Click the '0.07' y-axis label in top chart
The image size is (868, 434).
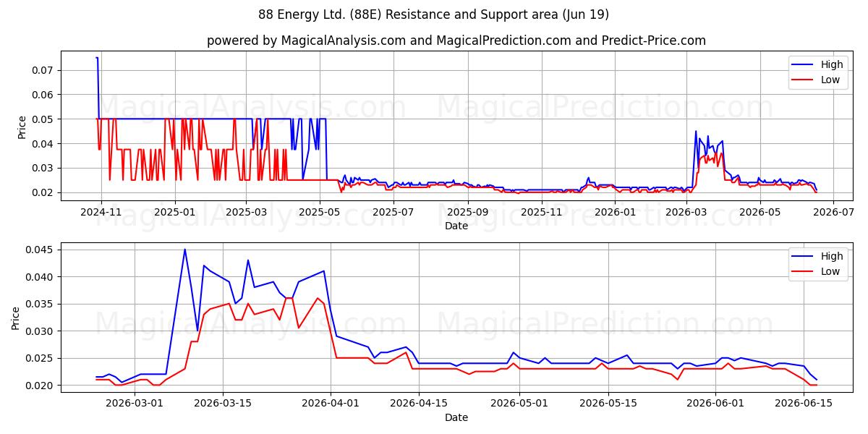pyautogui.click(x=43, y=70)
